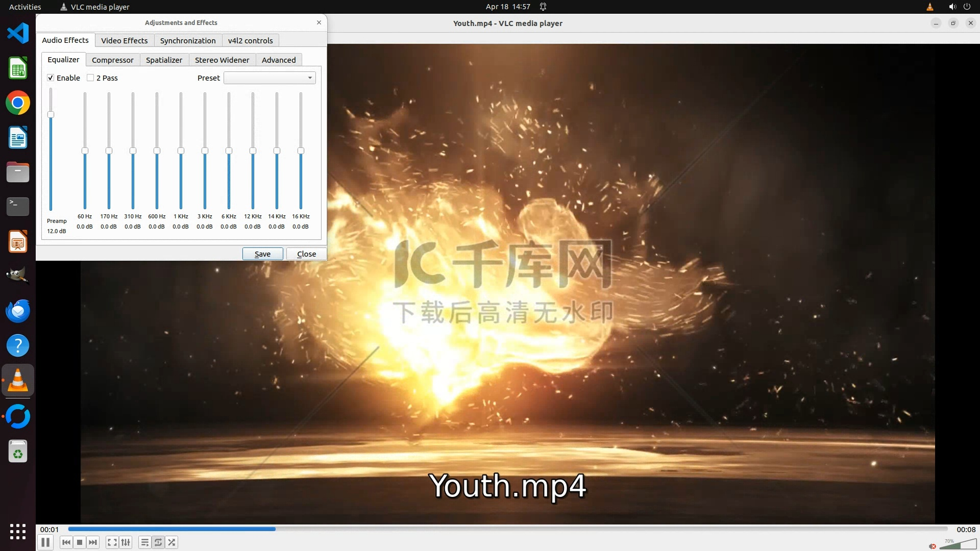Skip to next media track
The image size is (980, 551).
(x=93, y=542)
